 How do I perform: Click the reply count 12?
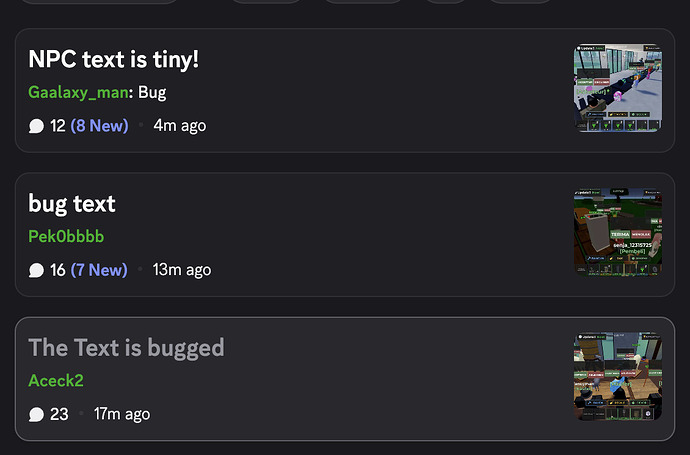pyautogui.click(x=58, y=126)
